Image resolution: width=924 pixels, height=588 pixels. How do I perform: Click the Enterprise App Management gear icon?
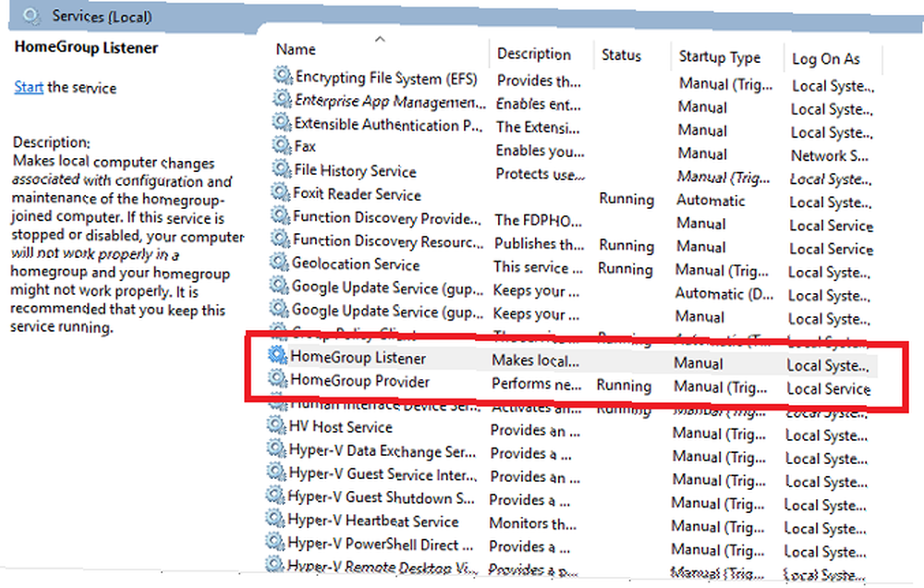(x=282, y=99)
